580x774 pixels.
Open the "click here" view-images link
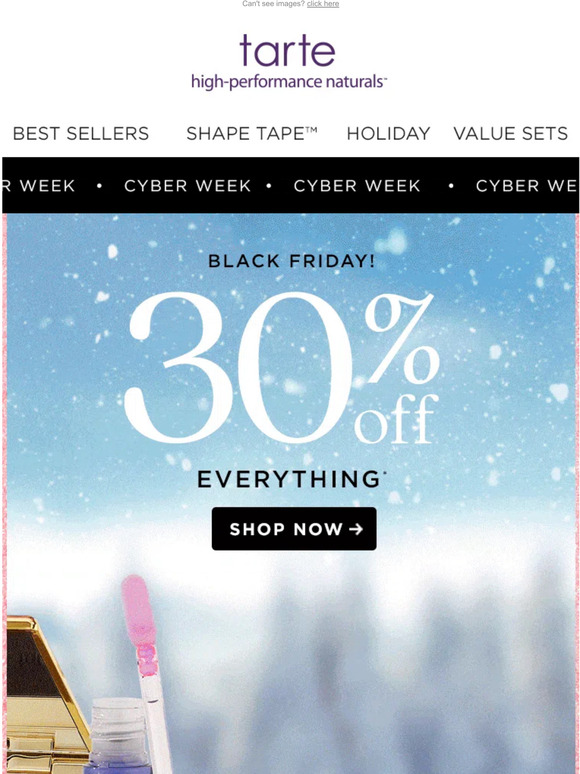323,4
